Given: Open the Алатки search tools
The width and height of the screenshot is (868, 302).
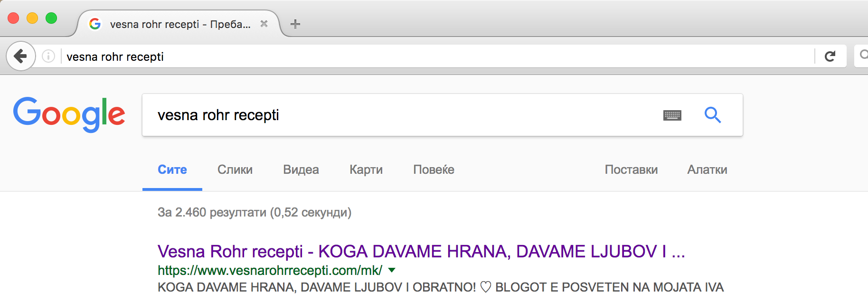Looking at the screenshot, I should tap(707, 170).
